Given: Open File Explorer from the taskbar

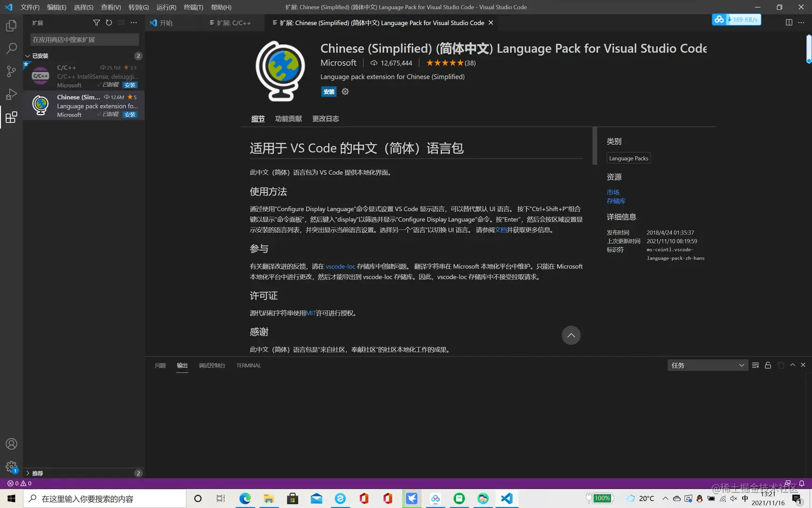Looking at the screenshot, I should click(269, 498).
